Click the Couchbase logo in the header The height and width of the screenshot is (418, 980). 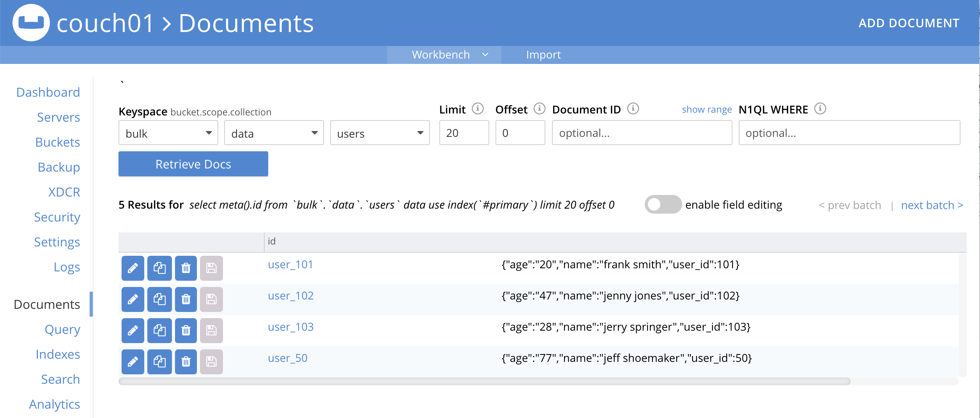[30, 23]
